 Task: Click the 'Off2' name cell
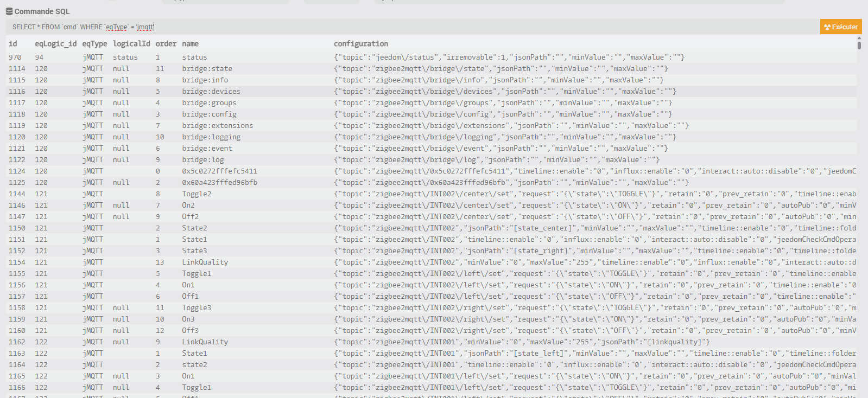click(x=190, y=217)
